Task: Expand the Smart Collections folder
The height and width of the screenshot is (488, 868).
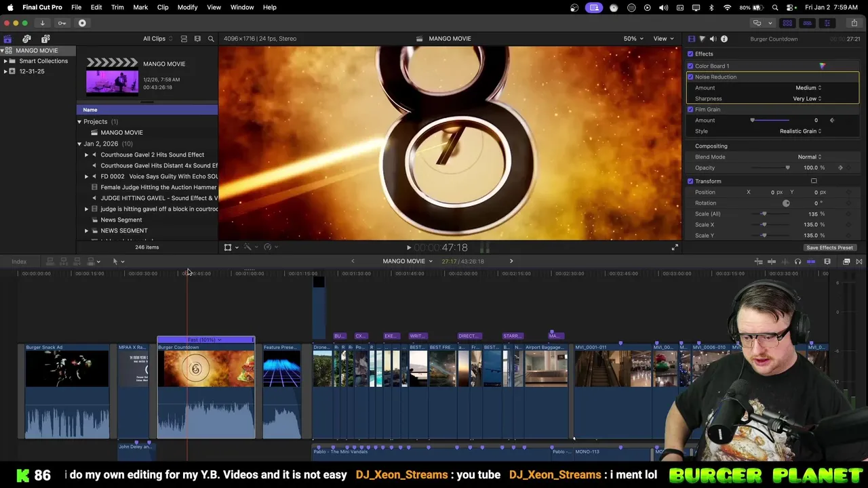Action: pyautogui.click(x=5, y=61)
